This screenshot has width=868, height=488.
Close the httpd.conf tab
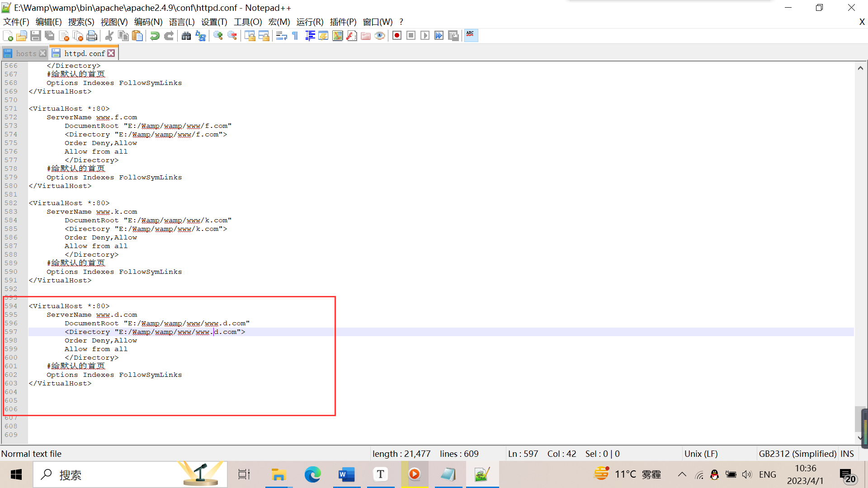[x=111, y=53]
